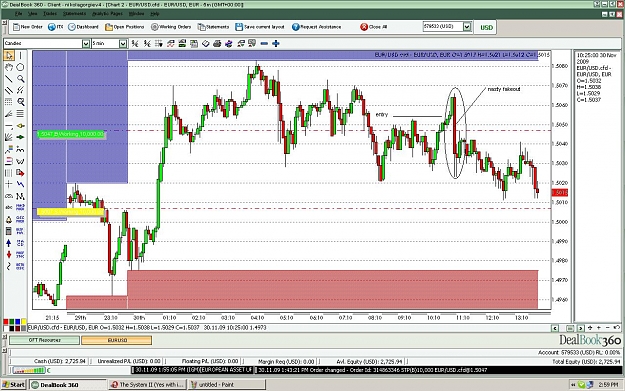Click Close All button
Image resolution: width=625 pixels, height=391 pixels.
tap(373, 27)
